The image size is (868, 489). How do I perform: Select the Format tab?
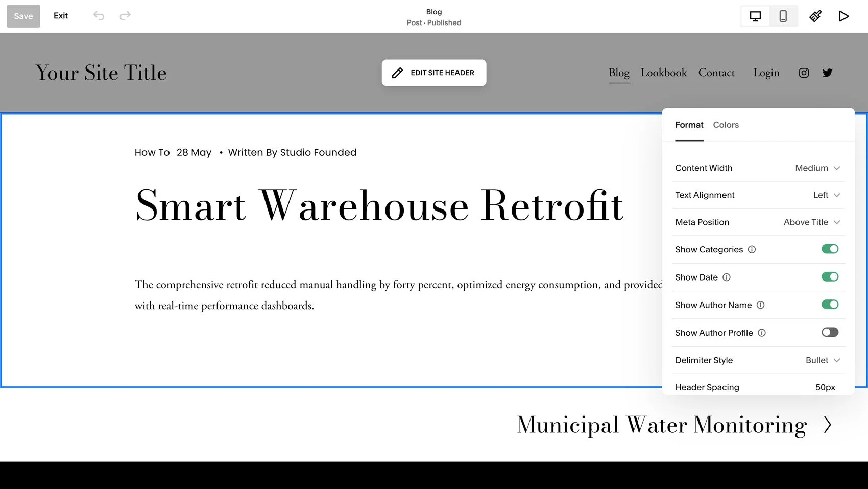click(x=689, y=125)
